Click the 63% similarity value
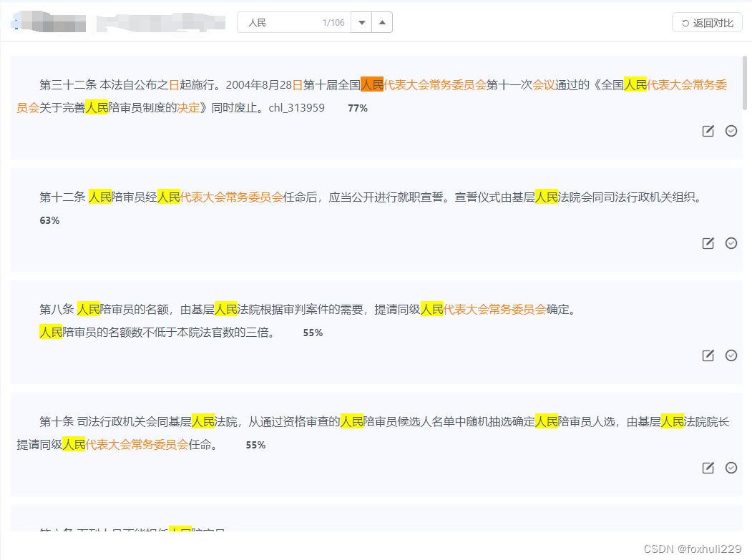 coord(49,220)
